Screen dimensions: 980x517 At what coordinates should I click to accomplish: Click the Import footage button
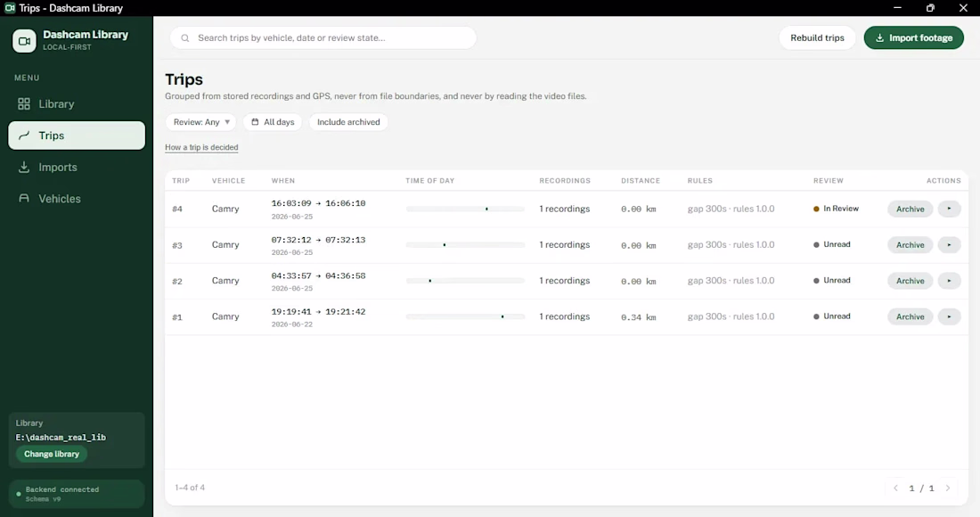coord(914,38)
